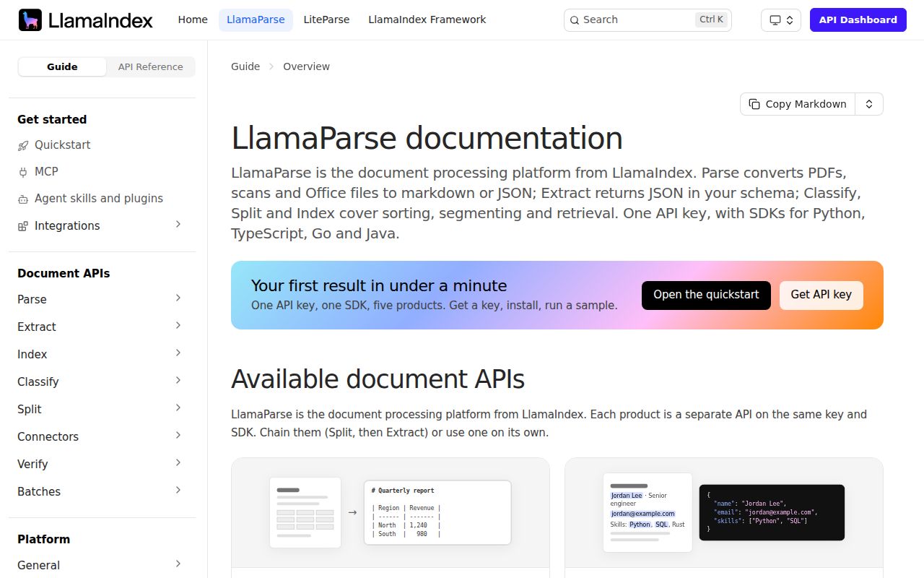Click the LlamaIndex llama logo icon

tap(30, 20)
